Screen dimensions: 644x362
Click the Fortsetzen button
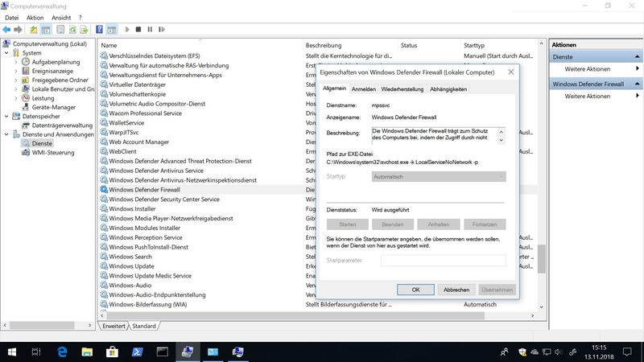[485, 224]
